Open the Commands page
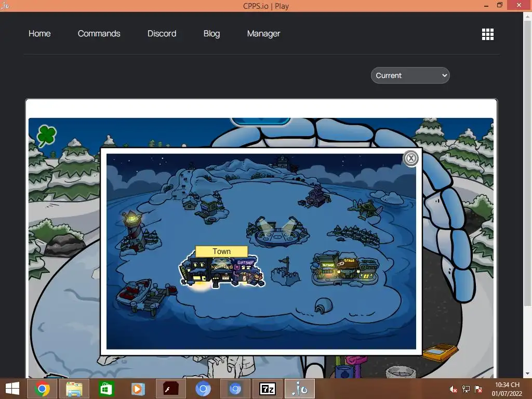 (99, 34)
